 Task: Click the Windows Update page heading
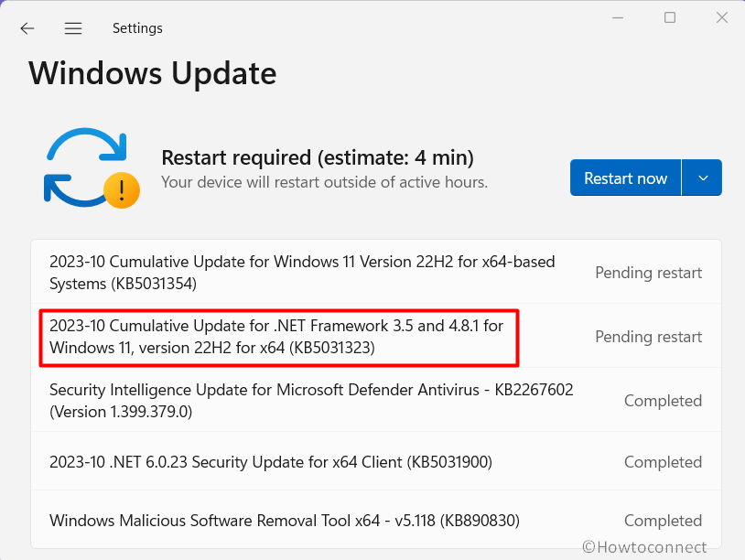coord(152,73)
